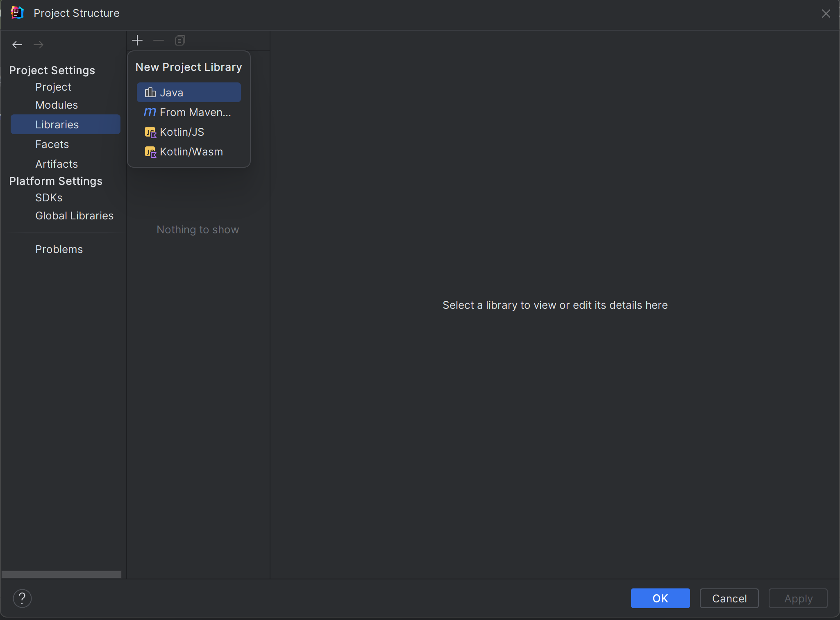The image size is (840, 620).
Task: Open the Artifacts settings page
Action: coord(57,164)
